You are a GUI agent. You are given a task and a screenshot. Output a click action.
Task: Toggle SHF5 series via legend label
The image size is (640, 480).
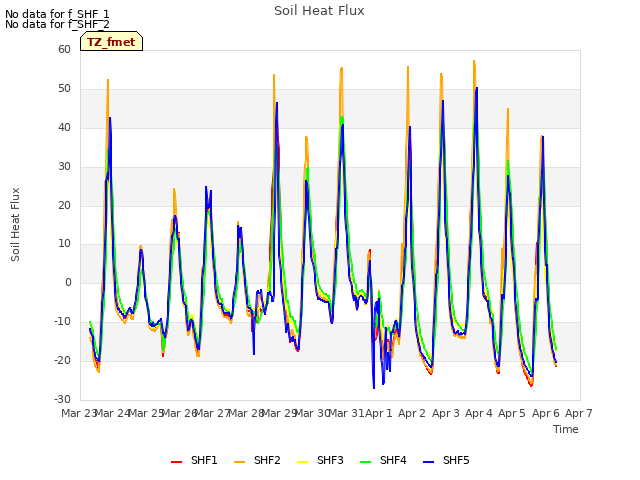(456, 460)
